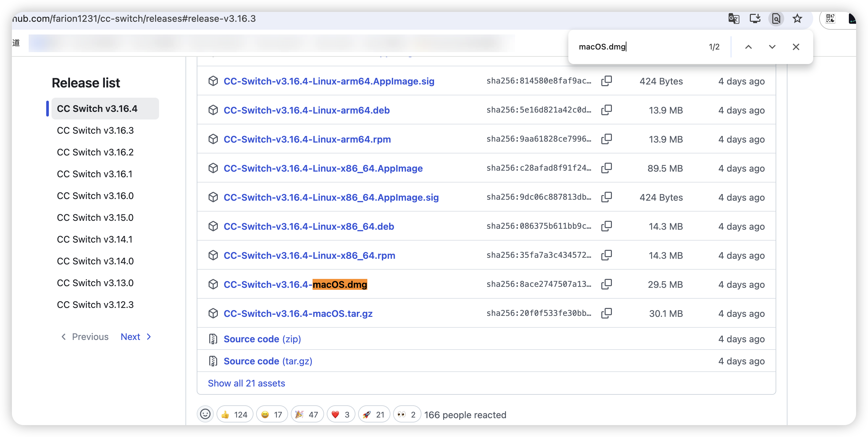868x437 pixels.
Task: Copy sha256 of Linux-arm64.deb asset
Action: pos(606,110)
